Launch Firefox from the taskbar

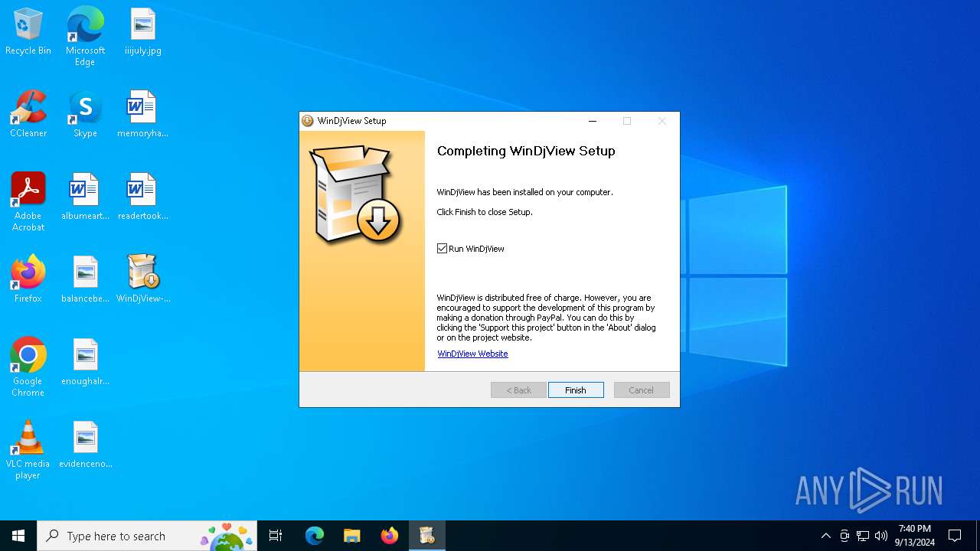point(389,536)
